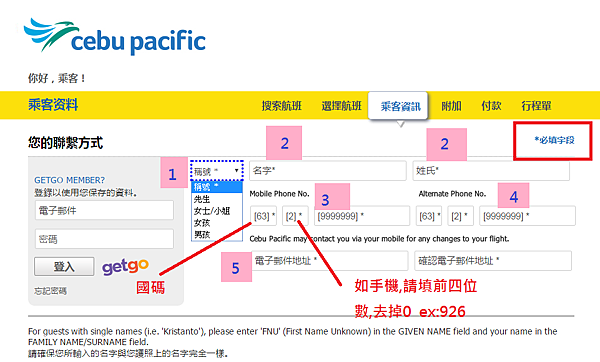Click 忘記密碼 forgot password link
Viewport: 600px width, 362px height.
coord(51,291)
